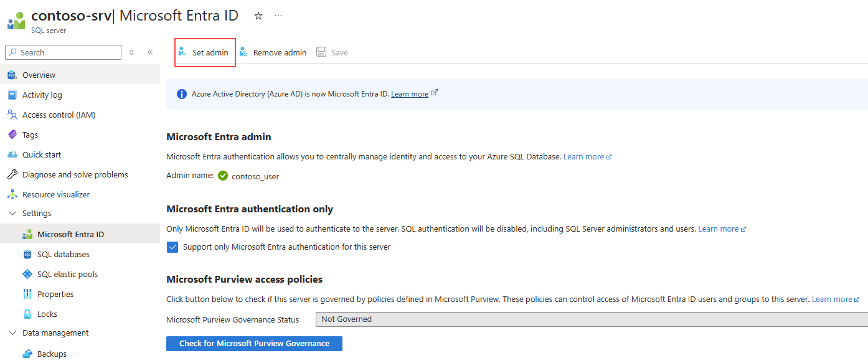Click the Microsoft Entra ID sidebar icon
Viewport: 868px width, 363px height.
(x=27, y=234)
